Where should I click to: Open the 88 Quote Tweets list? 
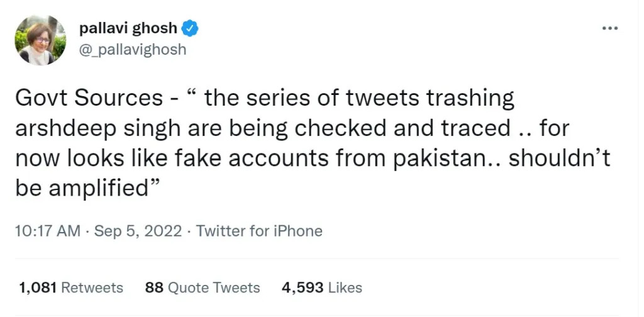click(202, 288)
